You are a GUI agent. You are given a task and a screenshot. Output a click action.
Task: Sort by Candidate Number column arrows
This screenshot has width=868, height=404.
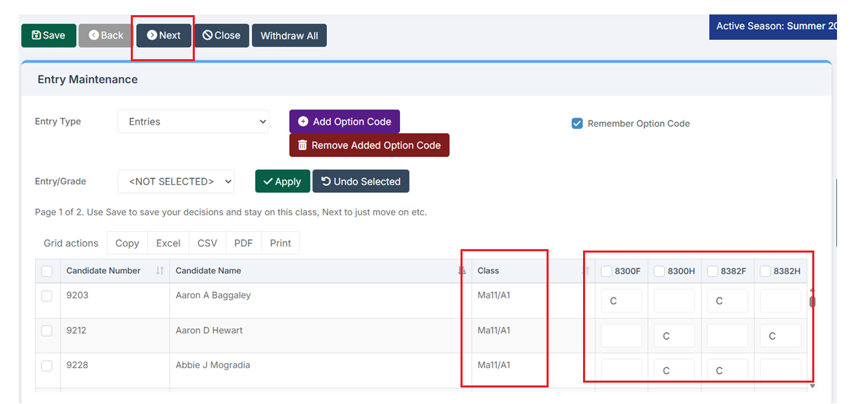click(160, 271)
